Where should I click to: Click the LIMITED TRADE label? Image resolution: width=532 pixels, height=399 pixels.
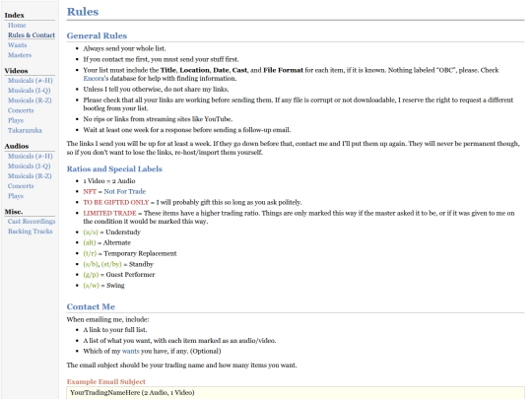[109, 214]
